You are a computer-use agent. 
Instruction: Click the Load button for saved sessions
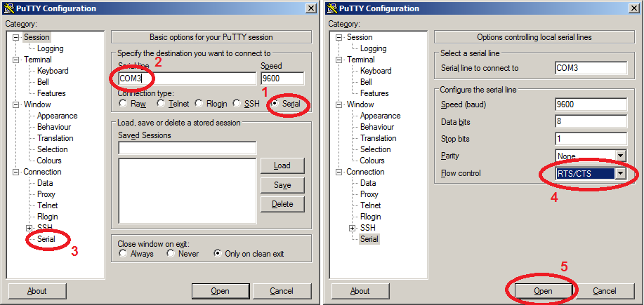pos(282,165)
